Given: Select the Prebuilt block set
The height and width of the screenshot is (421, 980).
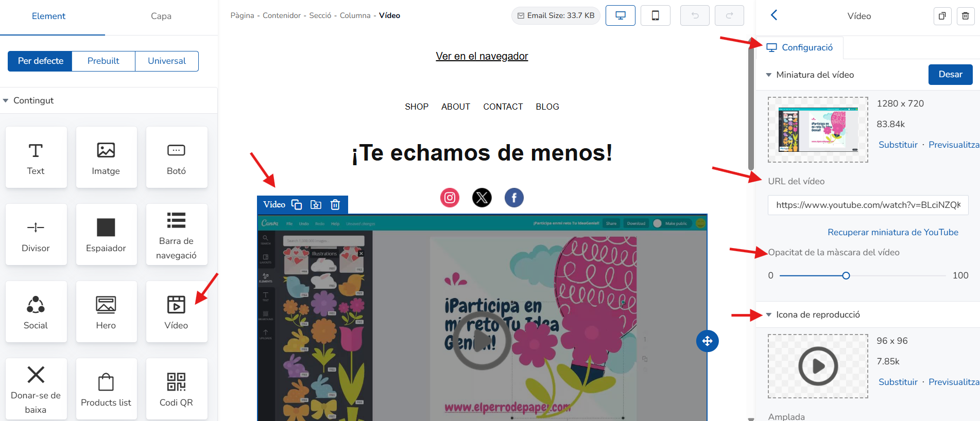Looking at the screenshot, I should tap(104, 61).
